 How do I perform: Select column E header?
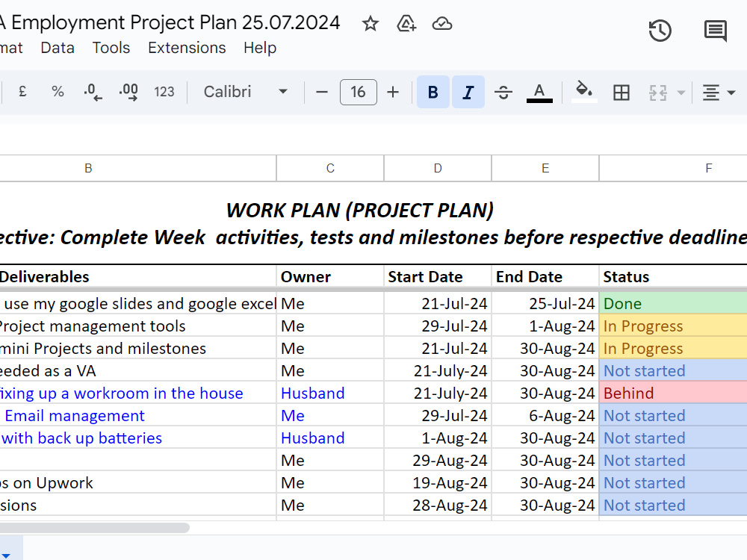545,168
